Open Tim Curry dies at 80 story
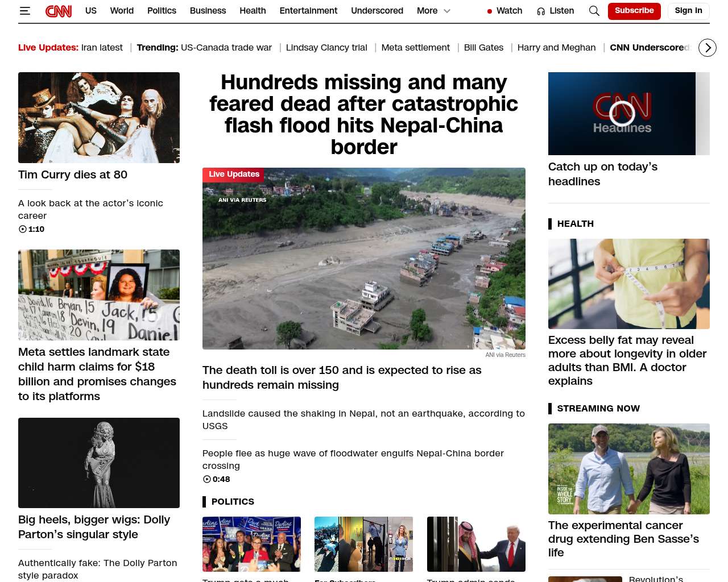The height and width of the screenshot is (582, 728). point(73,174)
